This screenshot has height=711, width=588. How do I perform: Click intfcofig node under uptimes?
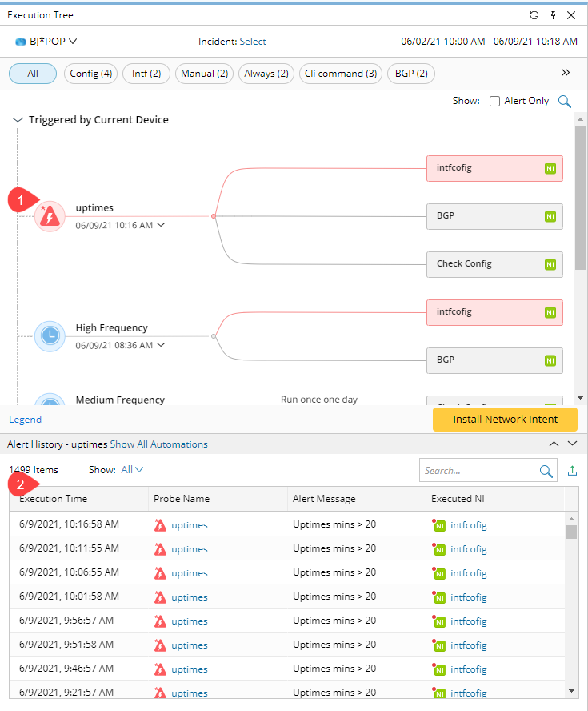click(494, 169)
